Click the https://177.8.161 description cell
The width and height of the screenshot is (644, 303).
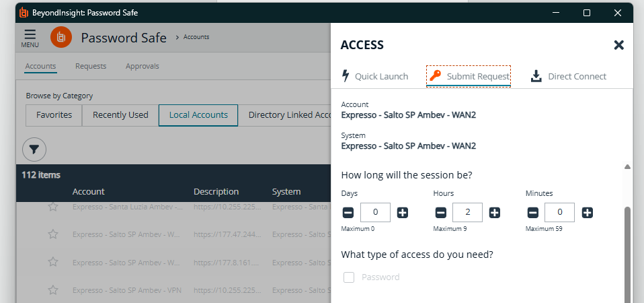tap(227, 262)
